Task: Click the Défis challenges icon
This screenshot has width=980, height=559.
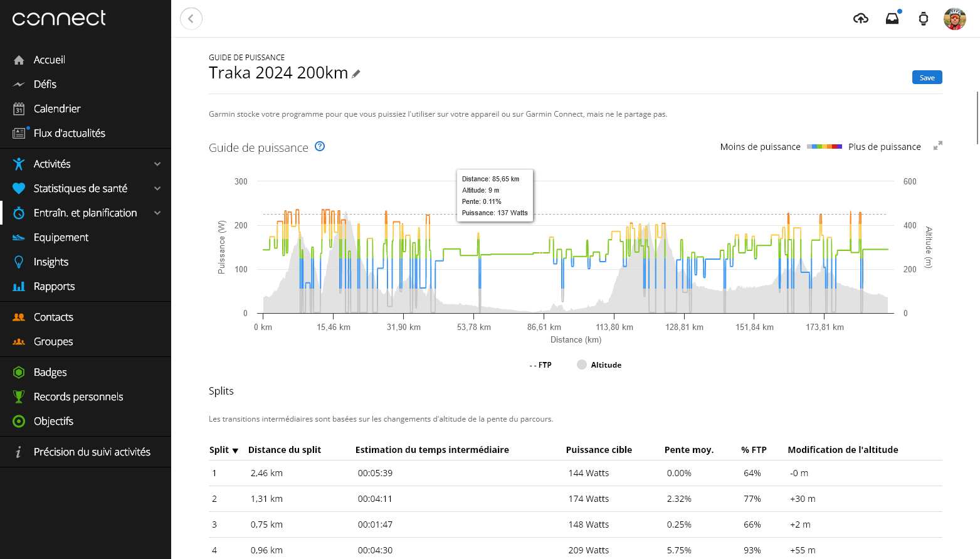Action: click(19, 84)
